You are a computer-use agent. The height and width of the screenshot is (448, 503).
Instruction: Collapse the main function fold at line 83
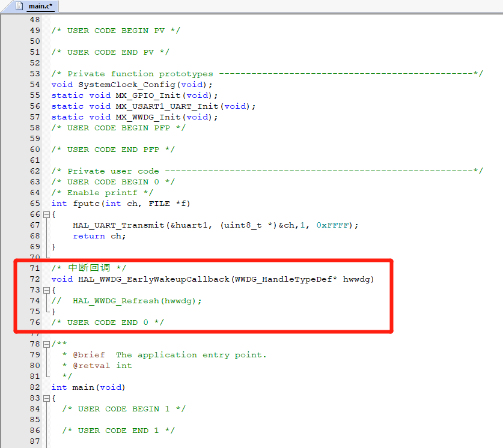click(x=46, y=398)
